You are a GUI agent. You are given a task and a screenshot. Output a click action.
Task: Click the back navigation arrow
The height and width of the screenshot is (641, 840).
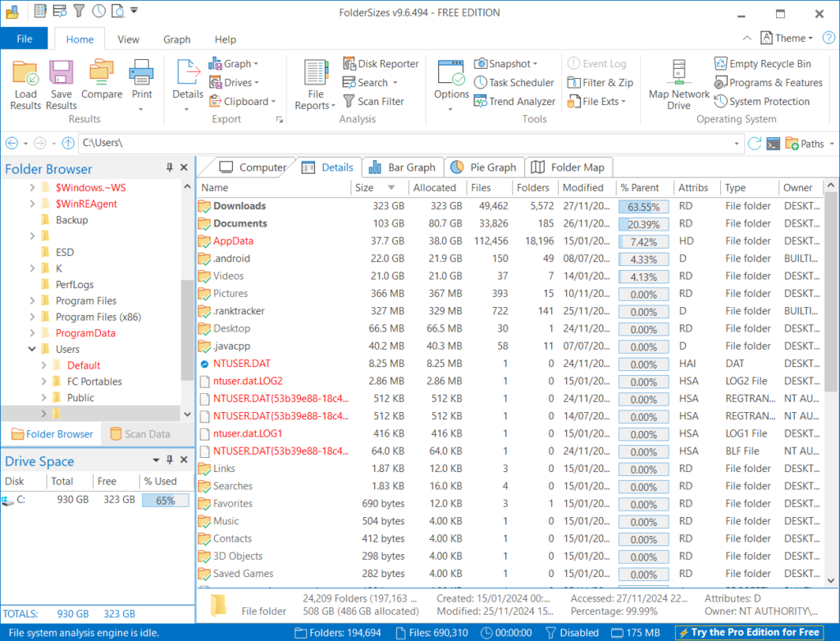(x=11, y=143)
